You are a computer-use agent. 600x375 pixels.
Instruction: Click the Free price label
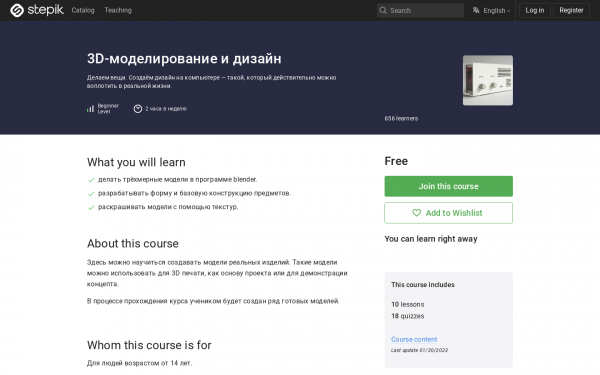coord(396,161)
